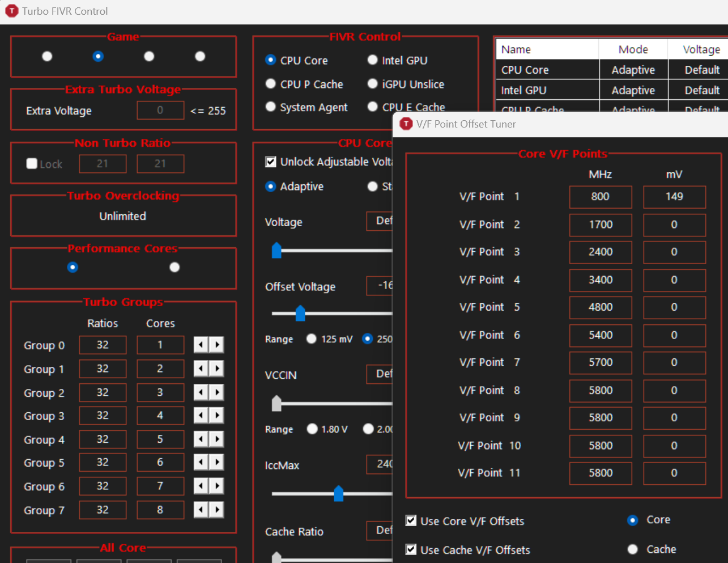The height and width of the screenshot is (563, 728).
Task: Select the second Performance Cores radio button
Action: tap(174, 267)
